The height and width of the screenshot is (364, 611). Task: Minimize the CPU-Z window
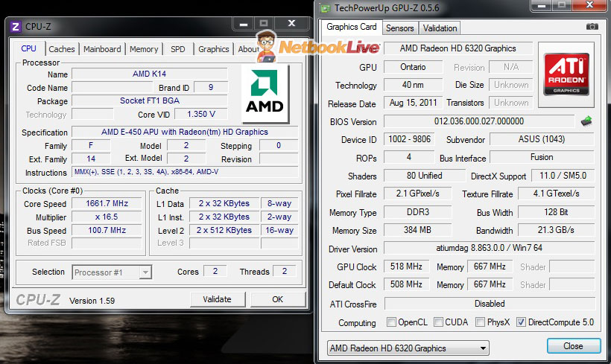[244, 24]
